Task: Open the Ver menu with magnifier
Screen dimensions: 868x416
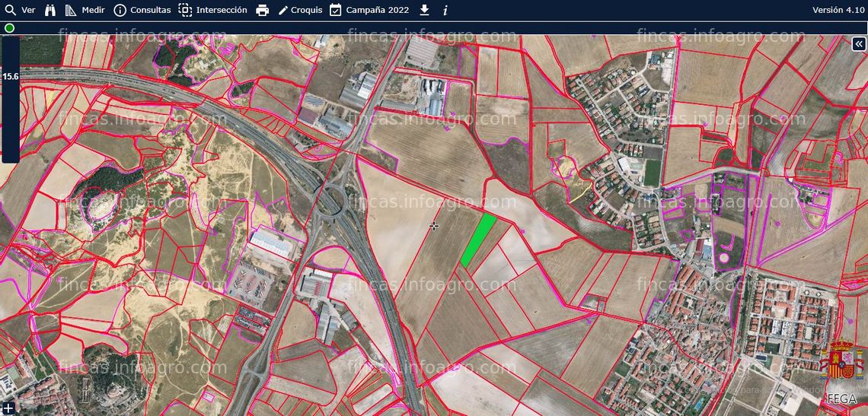Action: click(x=19, y=10)
